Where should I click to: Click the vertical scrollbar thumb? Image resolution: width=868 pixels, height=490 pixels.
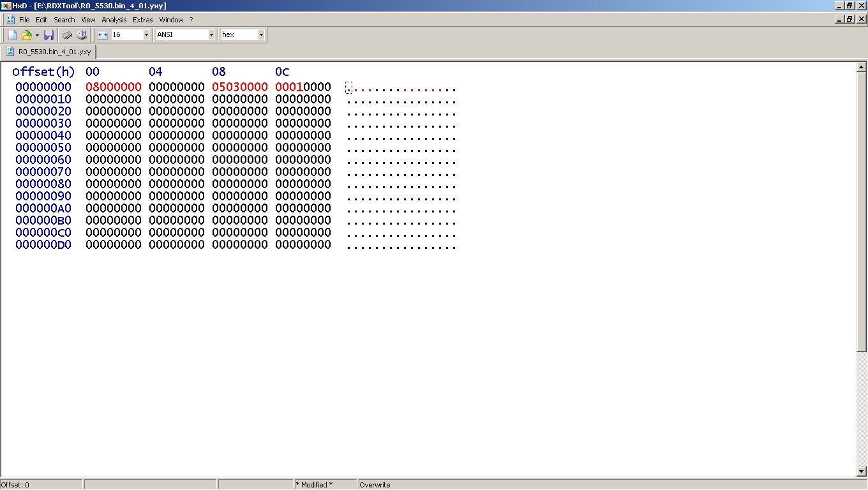(x=862, y=211)
